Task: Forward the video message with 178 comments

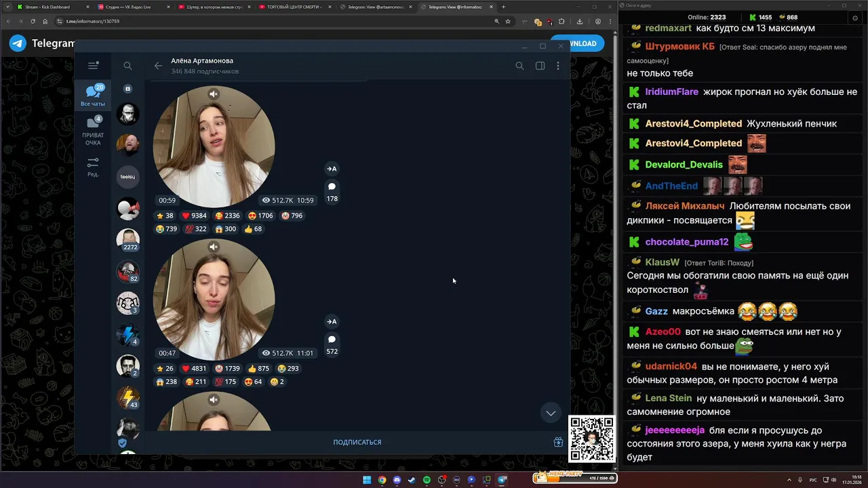Action: click(332, 169)
